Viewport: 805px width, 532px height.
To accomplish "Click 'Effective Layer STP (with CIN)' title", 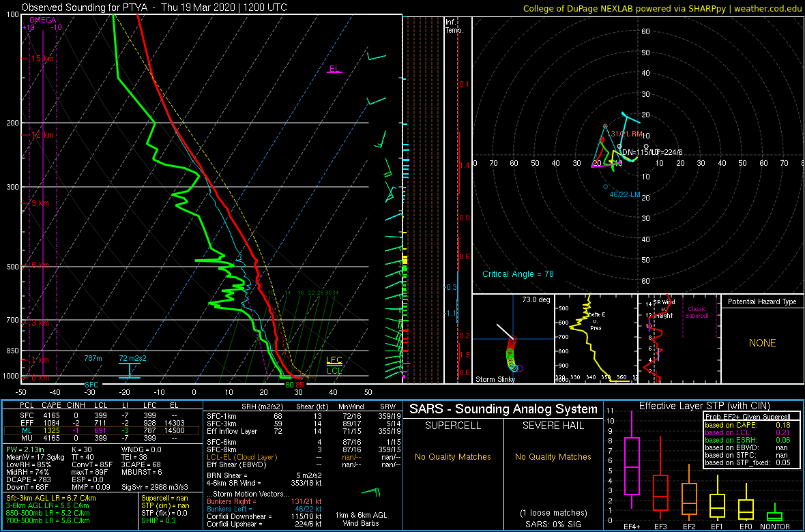I will [705, 406].
